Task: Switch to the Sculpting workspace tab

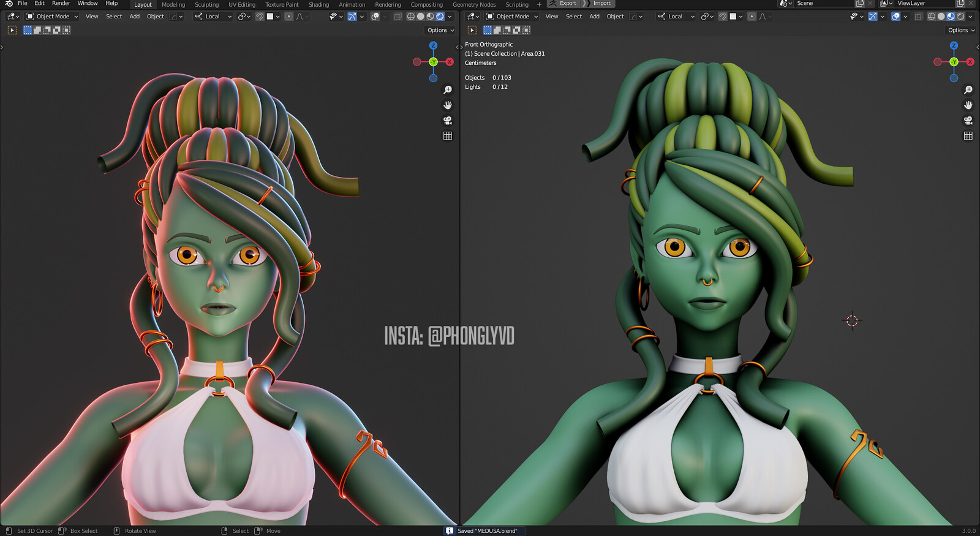Action: point(206,4)
